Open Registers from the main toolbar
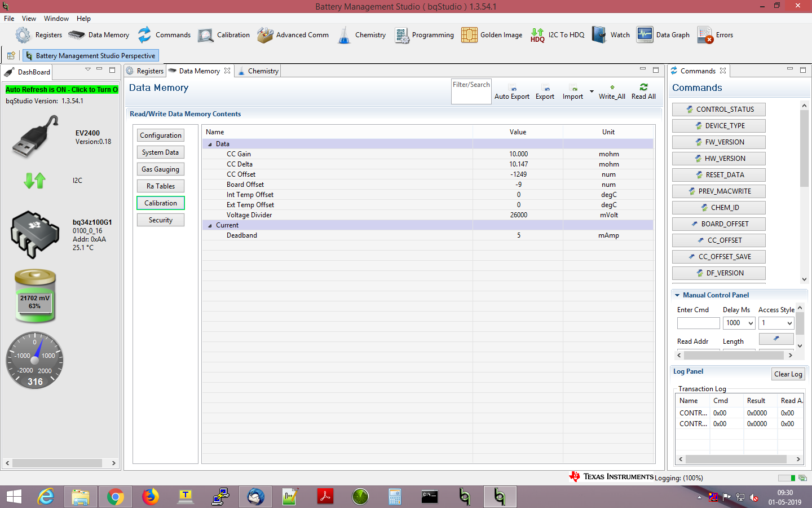This screenshot has width=812, height=508. [38, 35]
